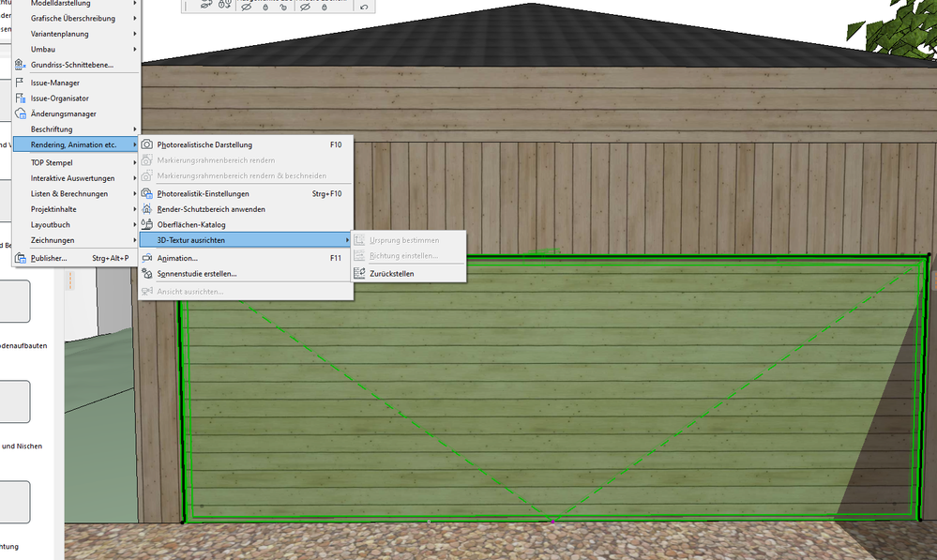Viewport: 937px width, 560px height.
Task: Click the Render-Schutzbereich anwenden icon
Action: click(x=147, y=209)
